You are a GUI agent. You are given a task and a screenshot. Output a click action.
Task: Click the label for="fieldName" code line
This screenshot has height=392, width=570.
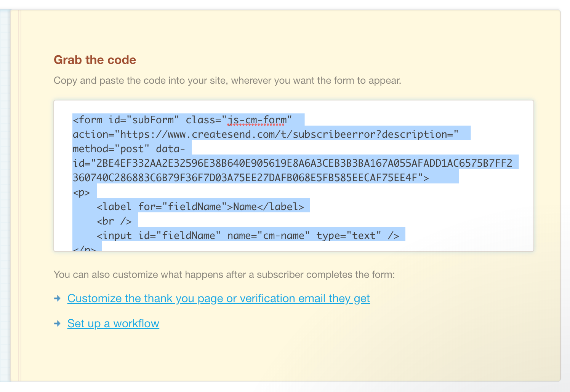[200, 207]
